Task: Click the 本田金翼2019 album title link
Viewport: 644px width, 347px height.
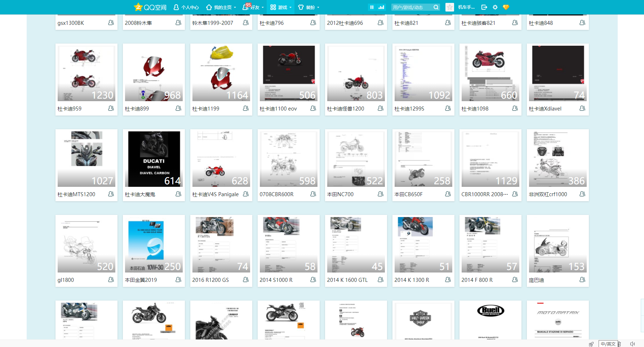Action: (x=141, y=280)
